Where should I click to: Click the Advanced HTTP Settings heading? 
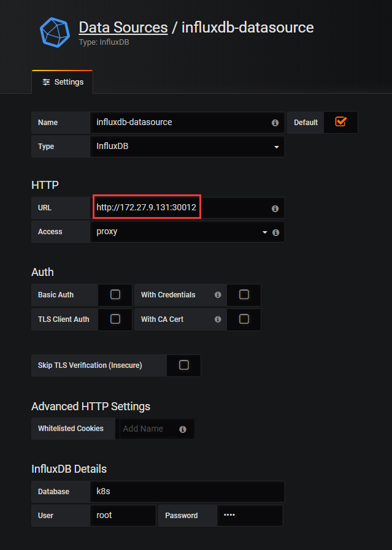91,407
